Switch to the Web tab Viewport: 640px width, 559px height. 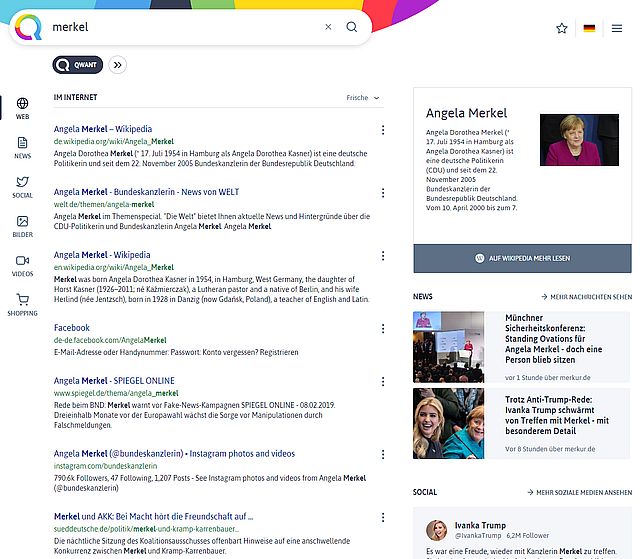pyautogui.click(x=22, y=108)
